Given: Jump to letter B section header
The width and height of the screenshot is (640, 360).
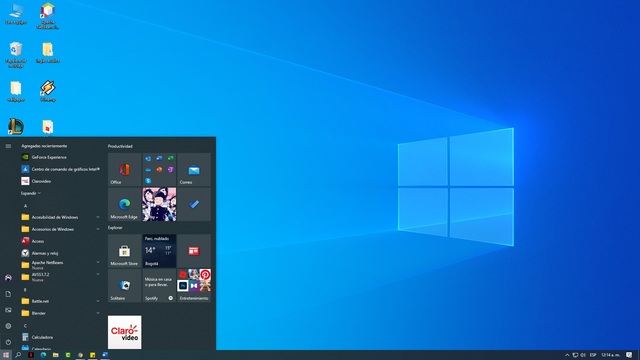Looking at the screenshot, I should (x=25, y=289).
